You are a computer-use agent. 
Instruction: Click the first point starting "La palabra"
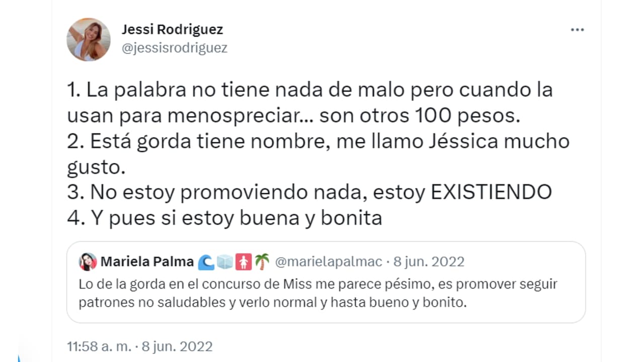coord(309,90)
